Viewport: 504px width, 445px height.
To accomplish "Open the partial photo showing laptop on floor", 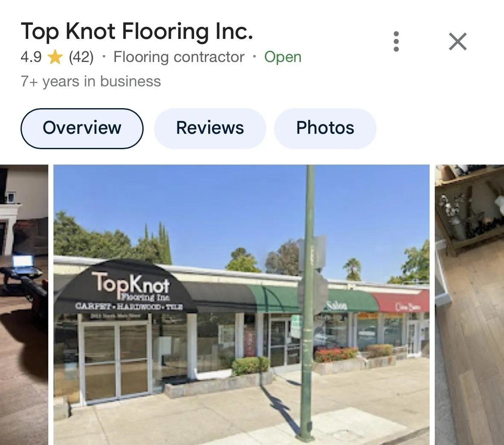I will point(24,304).
